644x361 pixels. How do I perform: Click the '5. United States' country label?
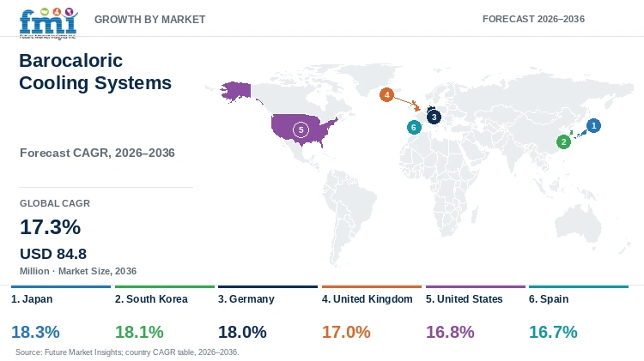pos(464,299)
